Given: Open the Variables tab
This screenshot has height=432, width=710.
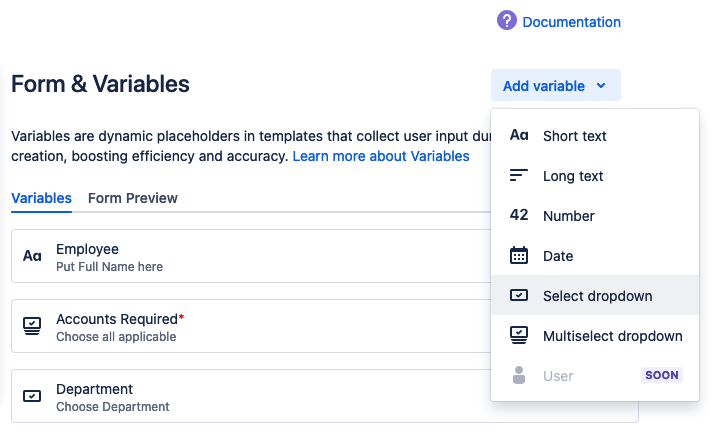Looking at the screenshot, I should tap(41, 198).
